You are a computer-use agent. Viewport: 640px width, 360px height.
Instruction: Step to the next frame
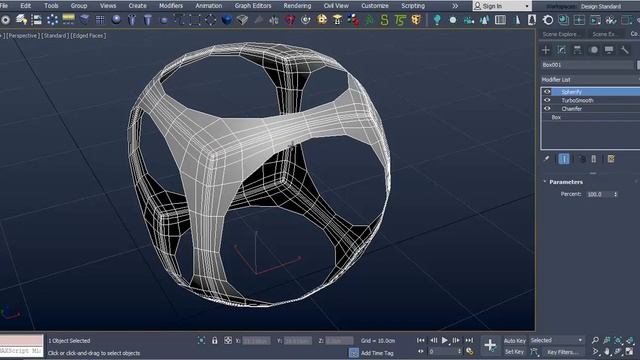tap(456, 340)
